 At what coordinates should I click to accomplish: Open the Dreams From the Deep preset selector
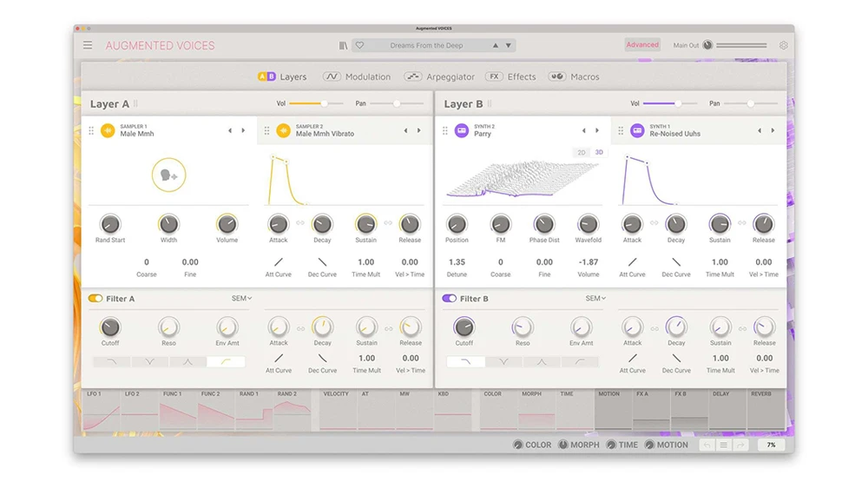tap(426, 45)
